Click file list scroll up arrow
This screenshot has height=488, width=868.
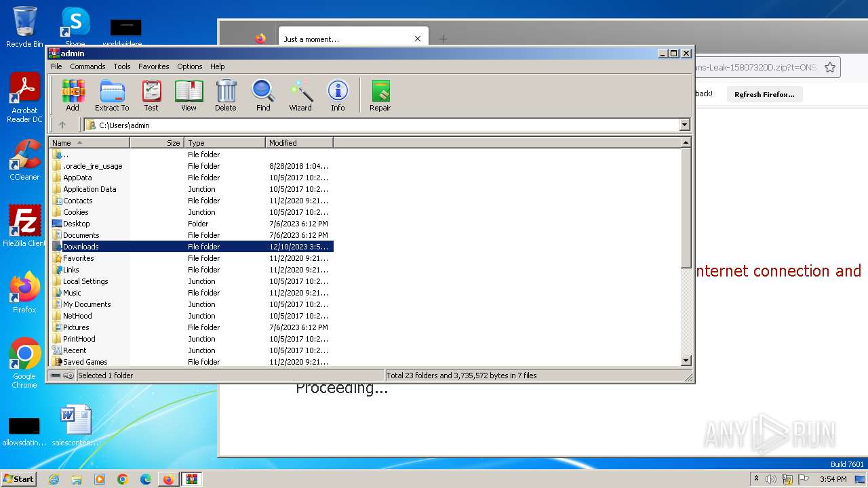[x=686, y=143]
